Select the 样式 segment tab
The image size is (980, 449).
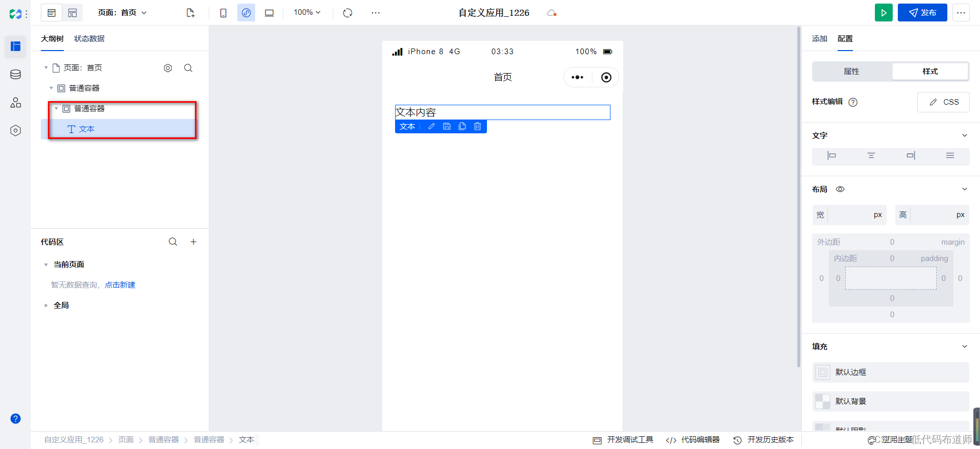(x=930, y=72)
